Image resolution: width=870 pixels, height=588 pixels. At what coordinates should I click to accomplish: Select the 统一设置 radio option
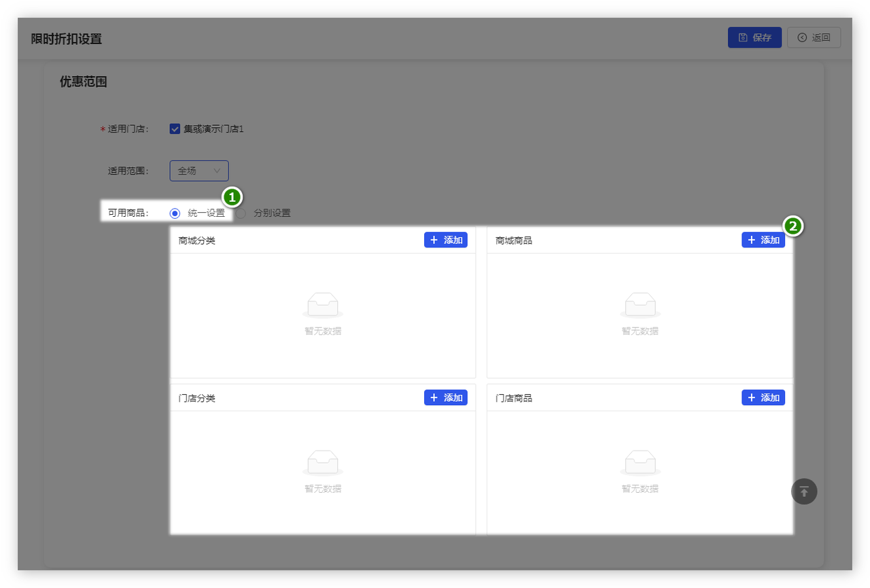175,213
